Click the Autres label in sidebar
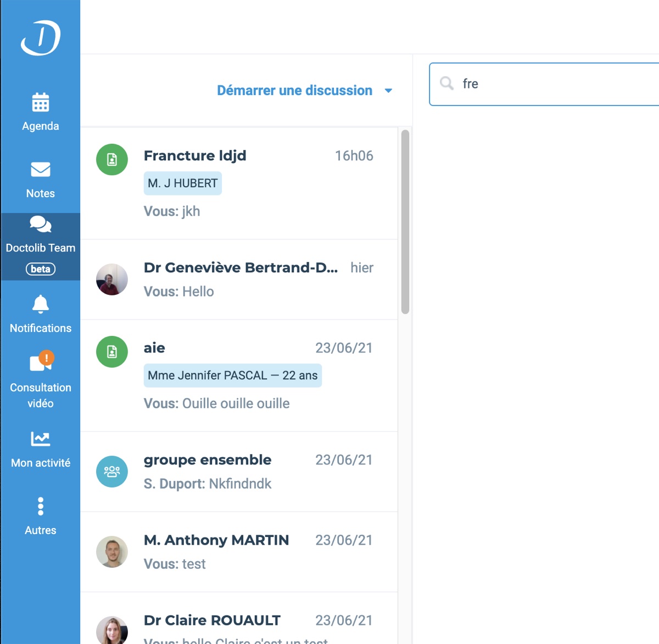Image resolution: width=659 pixels, height=644 pixels. 41,530
